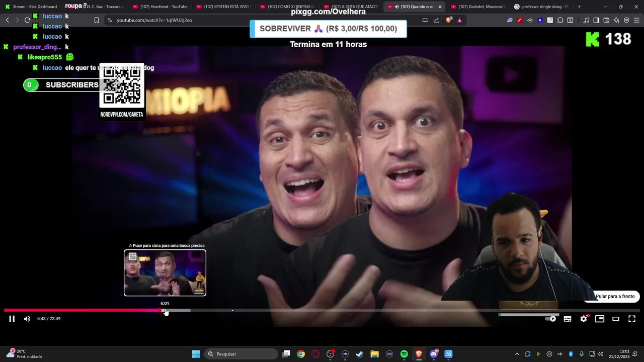Click the Brave browser taskbar icon

coord(419,354)
